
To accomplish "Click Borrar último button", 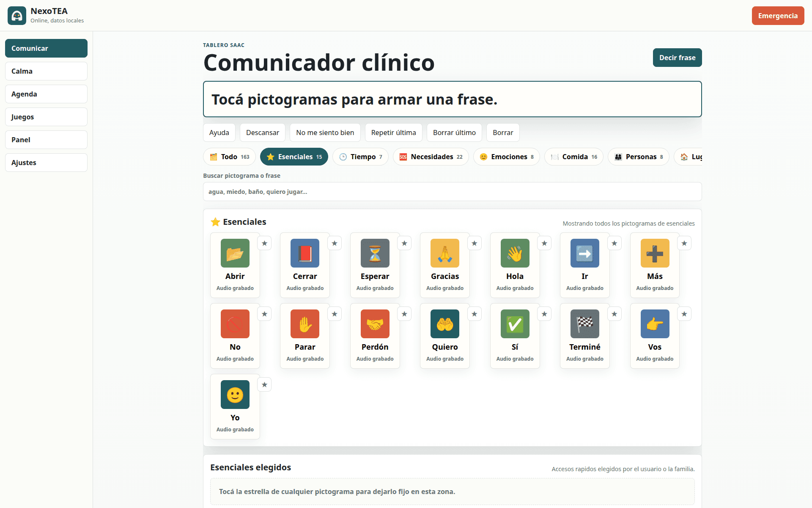I will coord(454,133).
